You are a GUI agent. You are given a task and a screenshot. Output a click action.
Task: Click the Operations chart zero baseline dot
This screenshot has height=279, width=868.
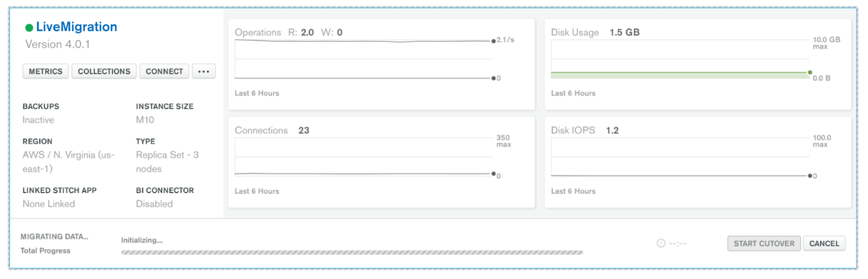493,78
